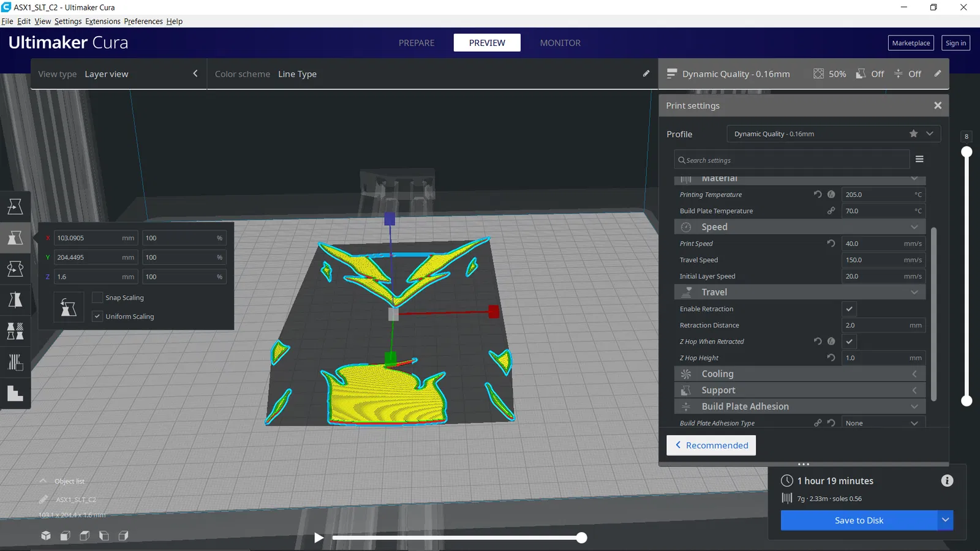Switch to left side view camera icon
This screenshot has height=551, width=980.
(x=104, y=536)
